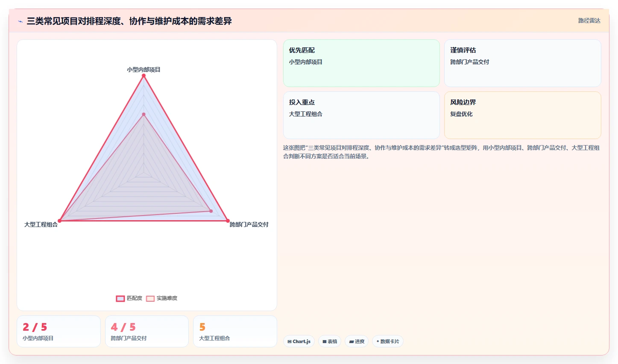Image resolution: width=618 pixels, height=364 pixels.
Task: Click the 数据卡片 tag chip
Action: tap(388, 341)
